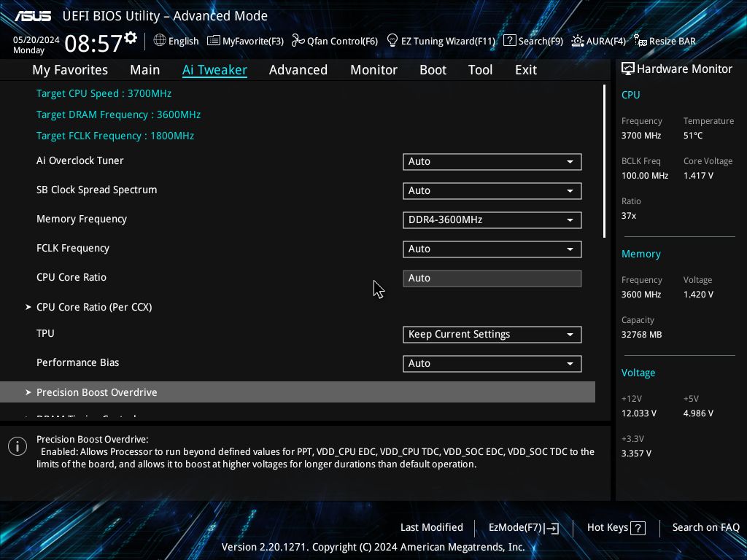
Task: Click the FCLK Frequency label
Action: [x=73, y=248]
